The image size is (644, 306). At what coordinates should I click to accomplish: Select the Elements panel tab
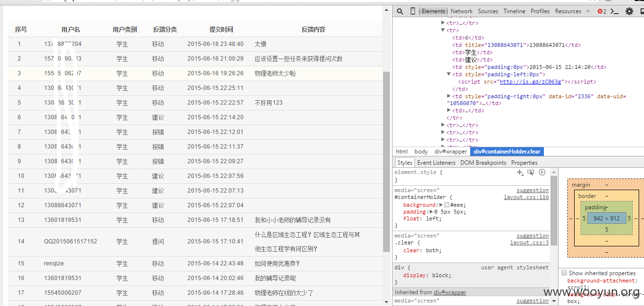(x=434, y=11)
